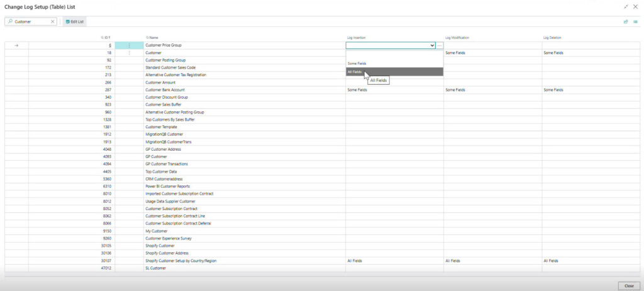
Task: Select Top Customer Data row
Action: pos(322,172)
